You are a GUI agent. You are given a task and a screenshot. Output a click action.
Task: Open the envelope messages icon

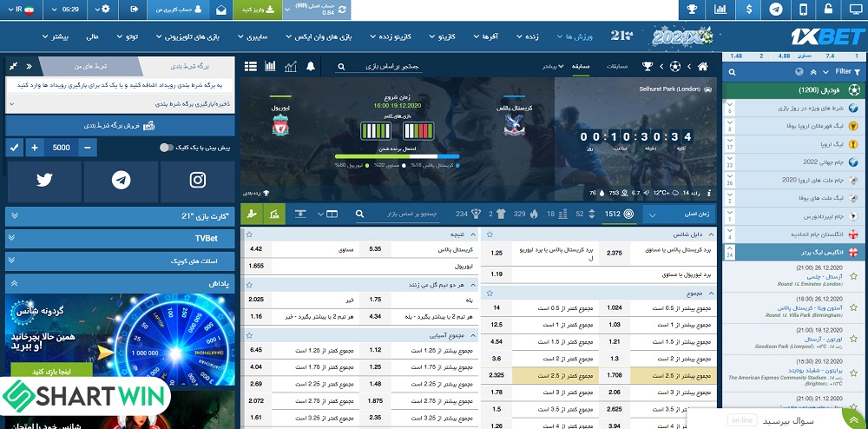click(x=221, y=10)
